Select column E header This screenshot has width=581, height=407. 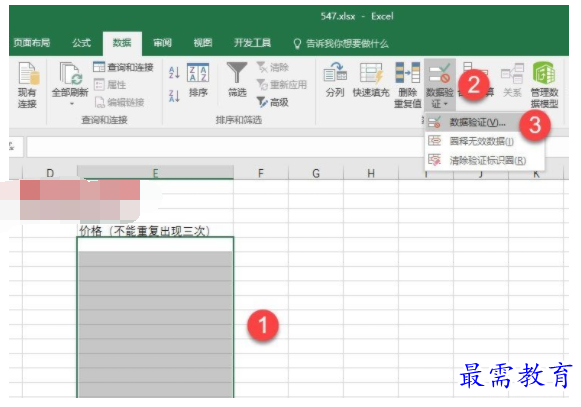[x=155, y=173]
